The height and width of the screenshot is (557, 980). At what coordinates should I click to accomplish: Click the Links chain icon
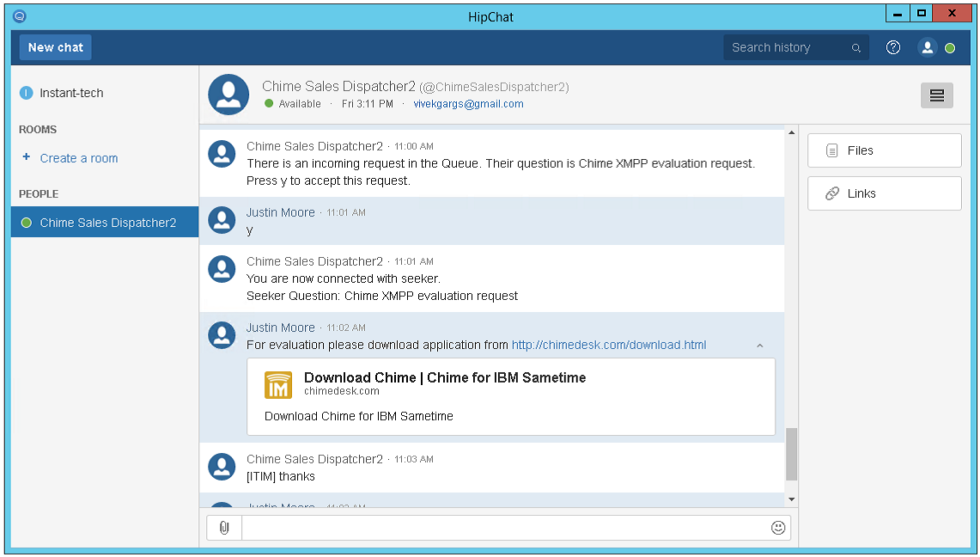832,193
